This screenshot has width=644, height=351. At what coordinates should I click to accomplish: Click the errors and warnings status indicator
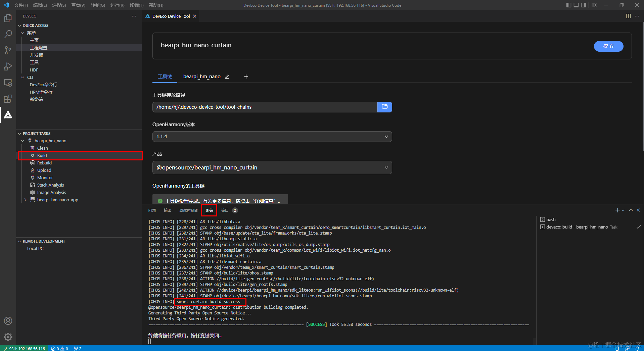pos(59,349)
